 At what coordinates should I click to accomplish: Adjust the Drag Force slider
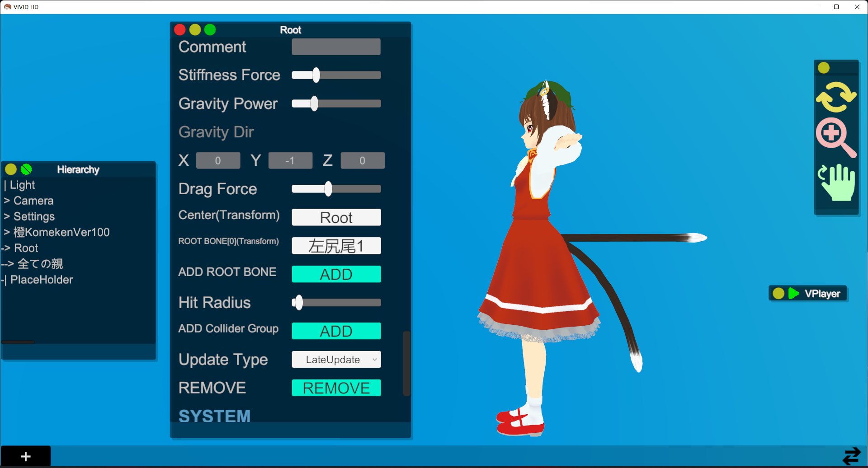[x=336, y=189]
